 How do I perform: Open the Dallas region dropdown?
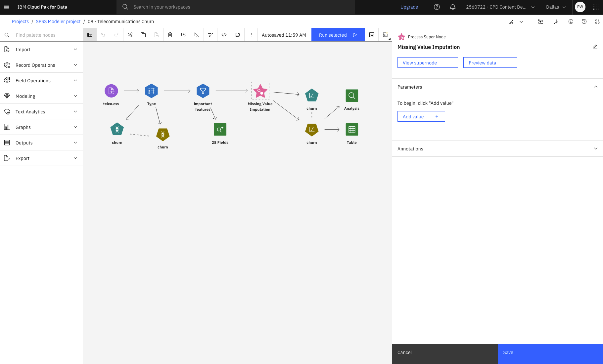tap(556, 7)
